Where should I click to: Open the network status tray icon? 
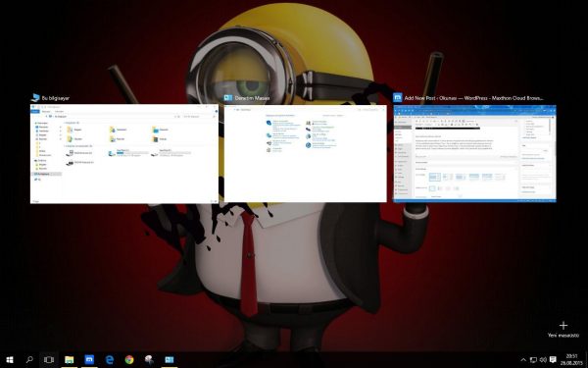point(533,360)
